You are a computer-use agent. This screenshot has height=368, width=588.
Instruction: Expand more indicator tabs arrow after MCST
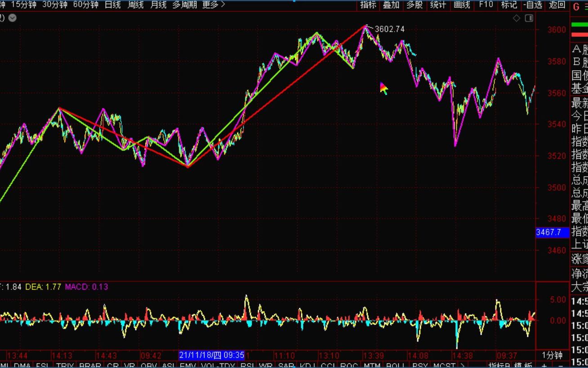coord(463,366)
